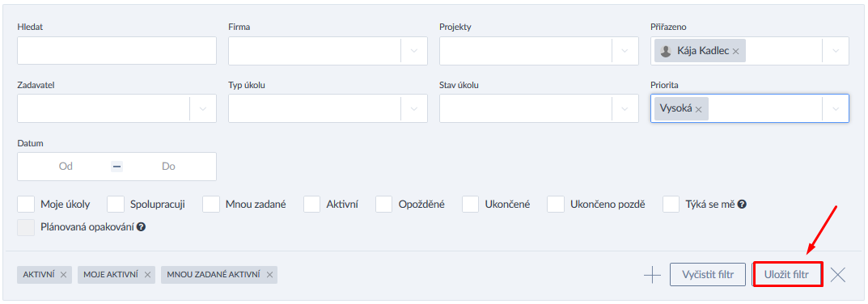
Task: Show help for Plánovaná opakování
Action: (141, 227)
